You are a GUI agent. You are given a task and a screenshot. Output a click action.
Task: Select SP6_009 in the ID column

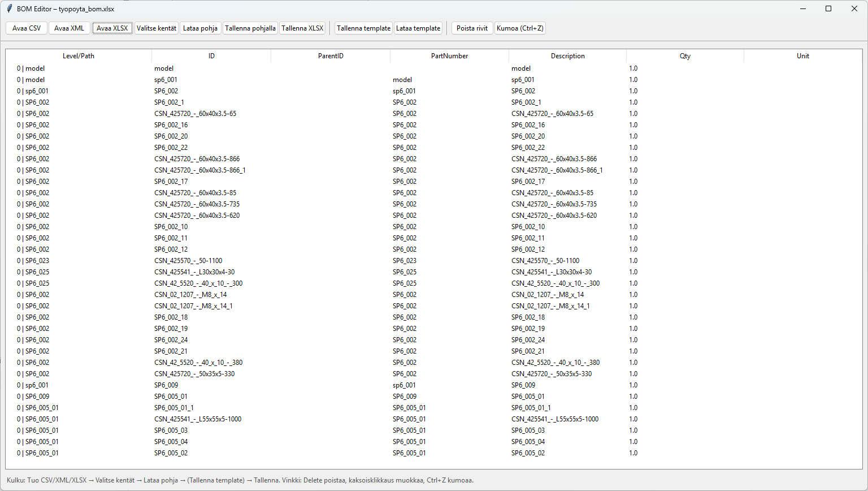point(166,385)
